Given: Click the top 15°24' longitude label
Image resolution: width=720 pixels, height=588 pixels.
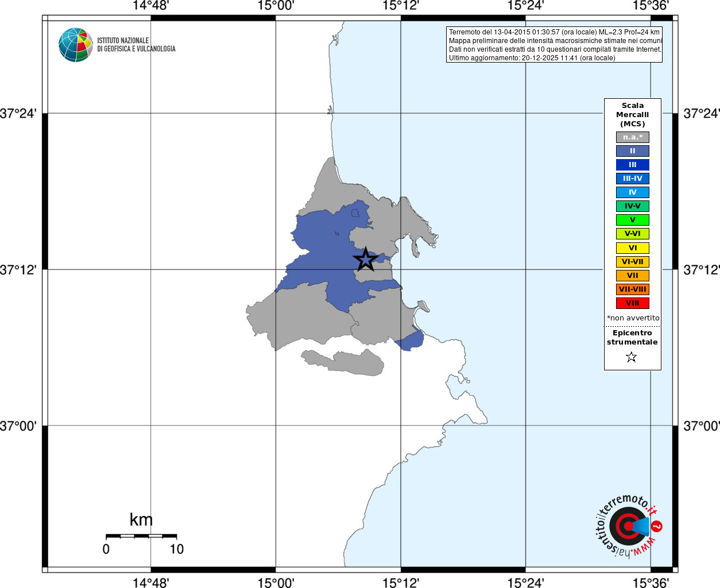Looking at the screenshot, I should pos(525,6).
